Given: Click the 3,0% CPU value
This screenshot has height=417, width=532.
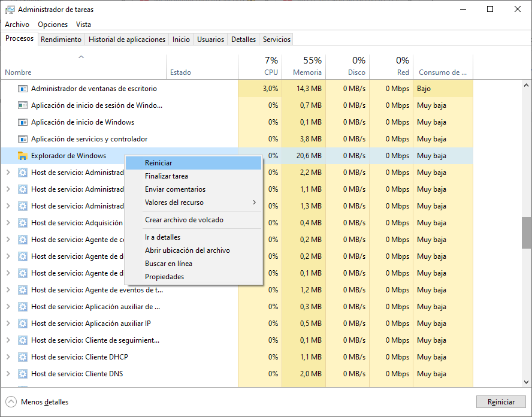Looking at the screenshot, I should pos(270,89).
